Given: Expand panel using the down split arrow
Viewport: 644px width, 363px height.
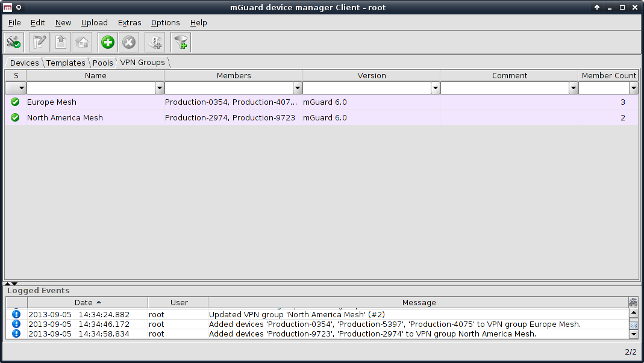Looking at the screenshot, I should click(14, 284).
